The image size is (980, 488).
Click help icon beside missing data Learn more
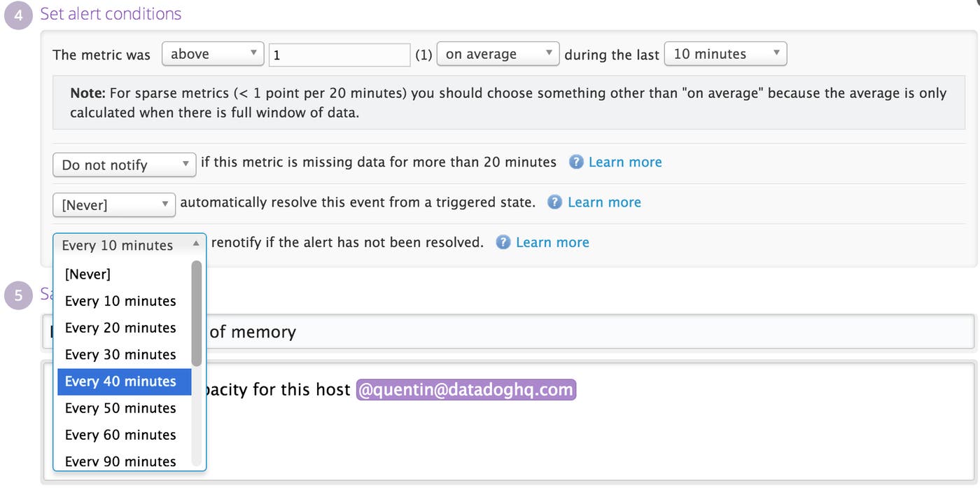(576, 162)
